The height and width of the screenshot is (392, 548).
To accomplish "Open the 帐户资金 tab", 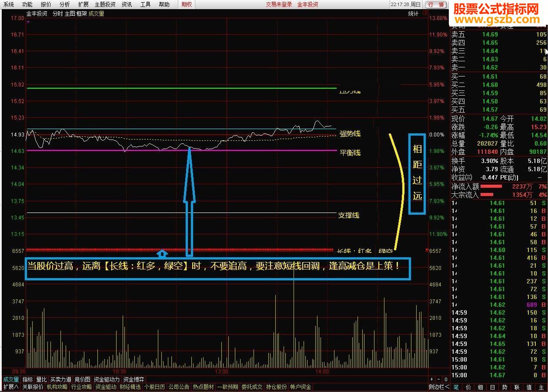I will click(x=301, y=387).
